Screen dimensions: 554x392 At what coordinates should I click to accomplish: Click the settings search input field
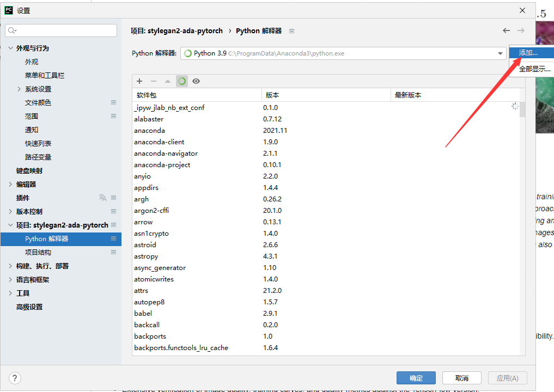click(x=61, y=30)
